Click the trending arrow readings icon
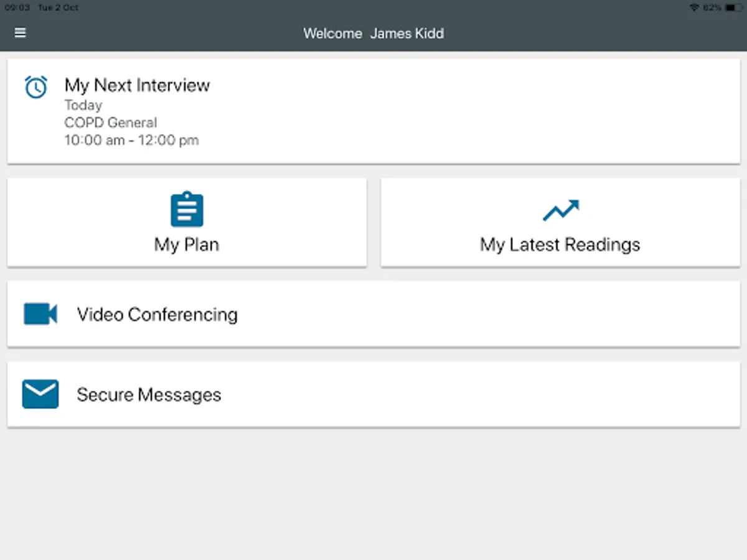 (560, 210)
